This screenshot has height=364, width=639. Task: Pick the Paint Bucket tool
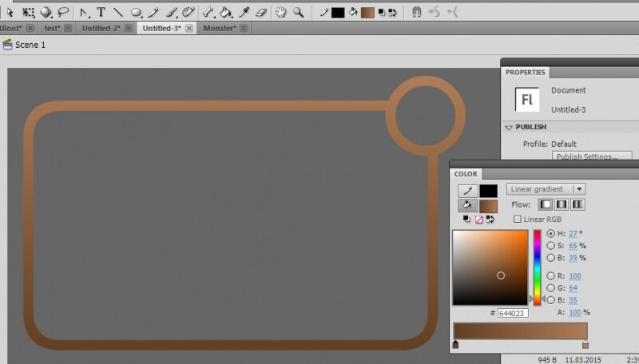click(227, 13)
